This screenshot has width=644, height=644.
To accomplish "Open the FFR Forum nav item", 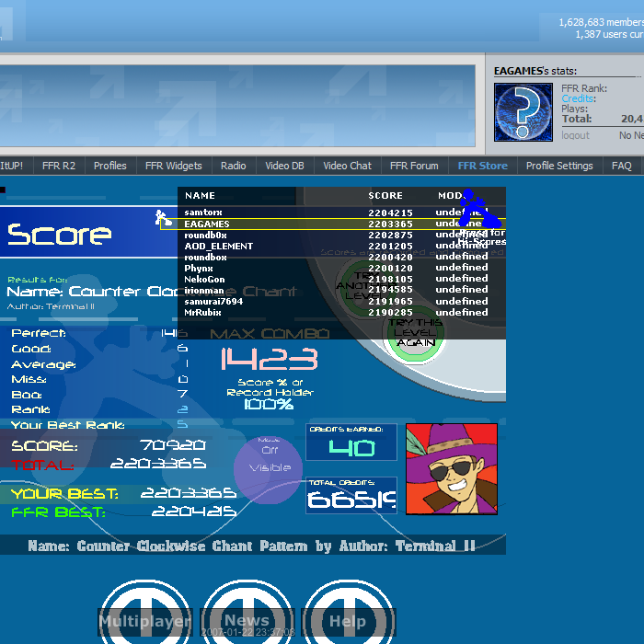I will coord(414,166).
